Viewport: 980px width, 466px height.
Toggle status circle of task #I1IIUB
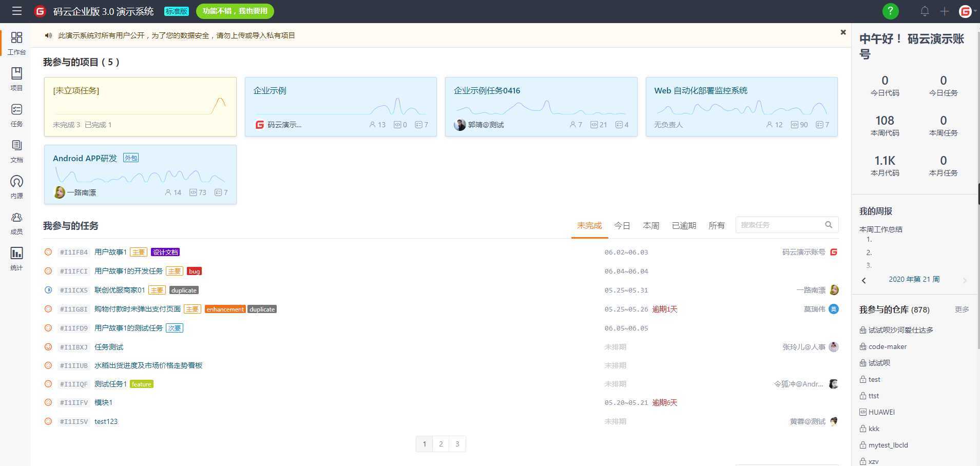[48, 365]
